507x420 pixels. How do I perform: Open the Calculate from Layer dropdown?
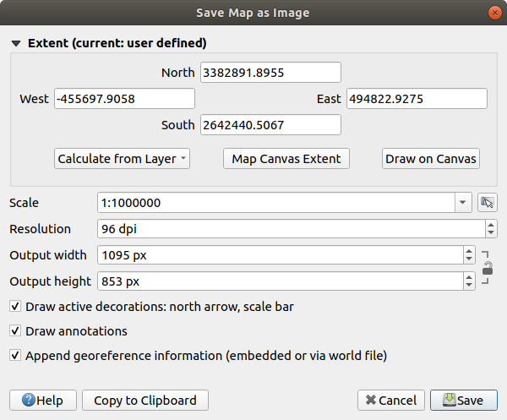click(x=123, y=159)
